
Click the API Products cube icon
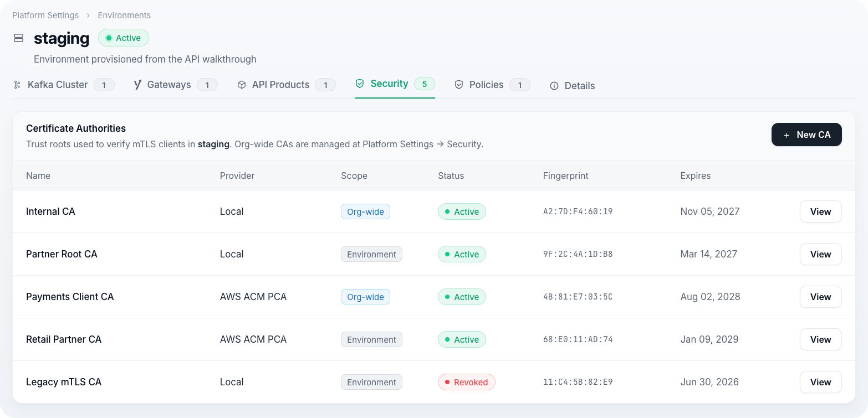click(x=242, y=85)
